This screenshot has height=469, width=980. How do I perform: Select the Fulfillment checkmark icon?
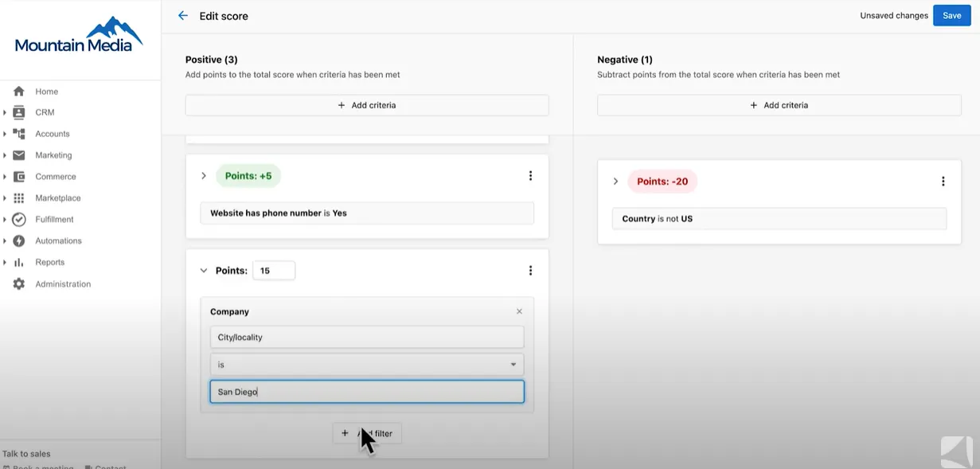[18, 219]
